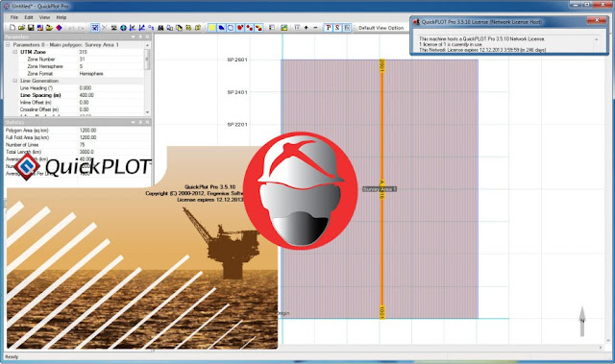Collapse the UTM Zone group
The width and height of the screenshot is (615, 364).
pos(15,52)
